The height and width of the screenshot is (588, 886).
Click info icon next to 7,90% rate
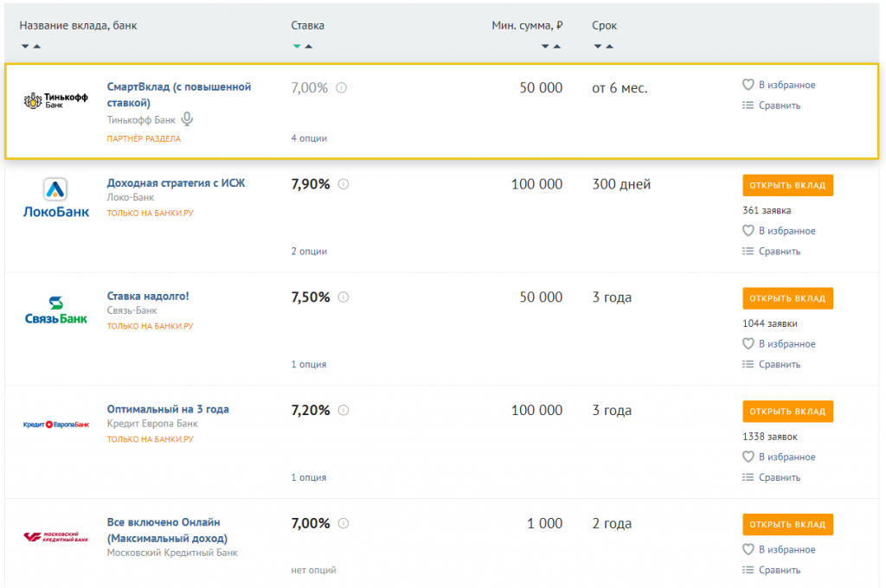click(x=343, y=184)
